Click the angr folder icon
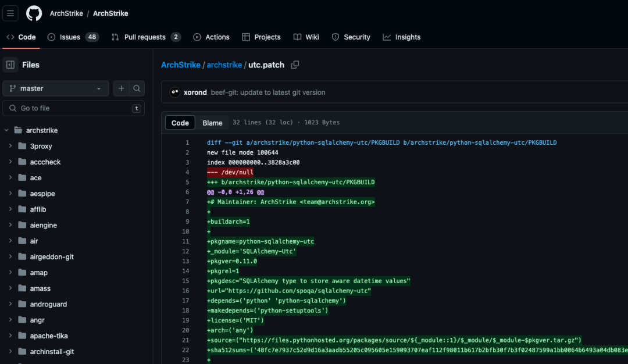Viewport: 628px width, 364px height. click(x=23, y=320)
